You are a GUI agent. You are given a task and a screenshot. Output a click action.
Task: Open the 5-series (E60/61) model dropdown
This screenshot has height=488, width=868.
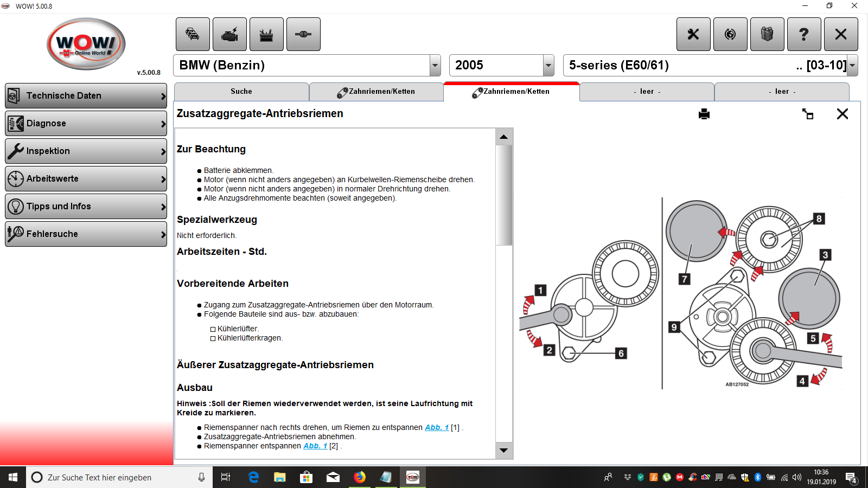pyautogui.click(x=852, y=66)
